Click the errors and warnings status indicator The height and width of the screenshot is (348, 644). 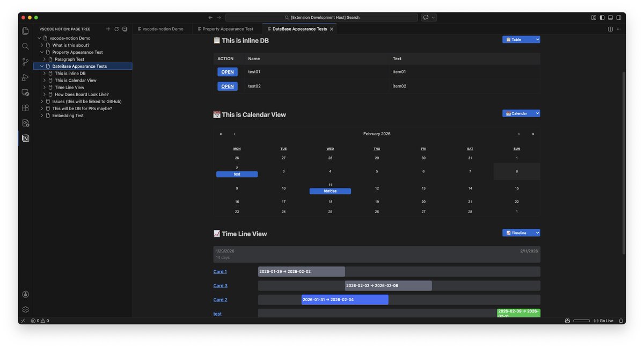click(40, 321)
